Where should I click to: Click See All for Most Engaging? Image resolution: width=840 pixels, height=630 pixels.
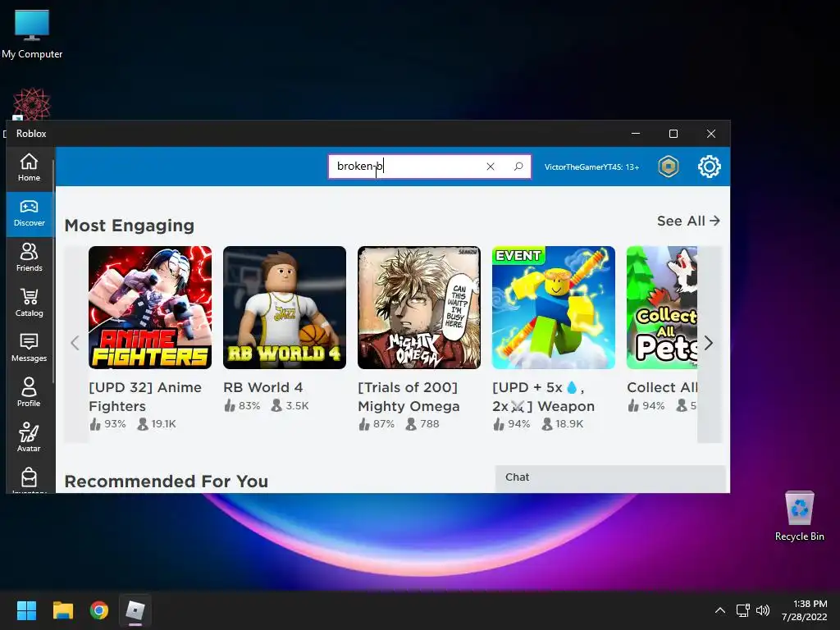pos(688,221)
